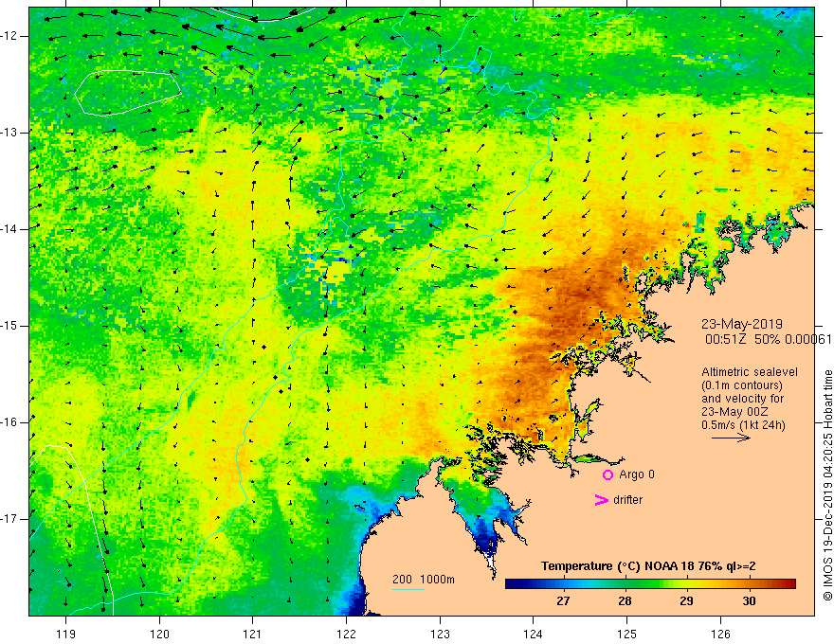Click the colorbar tick label 30

tap(749, 601)
